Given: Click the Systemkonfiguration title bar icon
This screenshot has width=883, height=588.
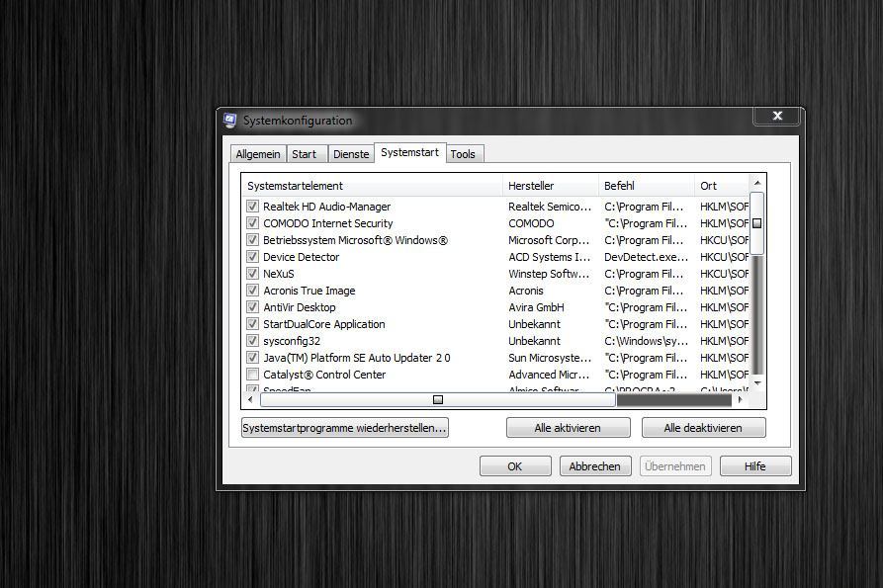Looking at the screenshot, I should click(229, 120).
